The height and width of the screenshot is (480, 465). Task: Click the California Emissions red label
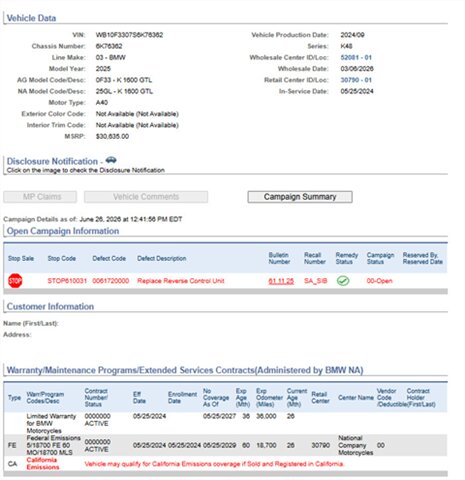[x=42, y=464]
